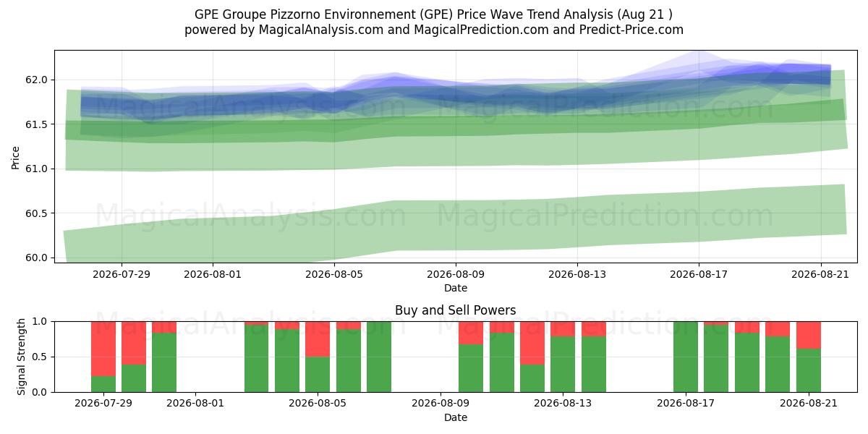868x434 pixels.
Task: Click 2026-08-05 on the signal chart axis
Action: pos(318,404)
